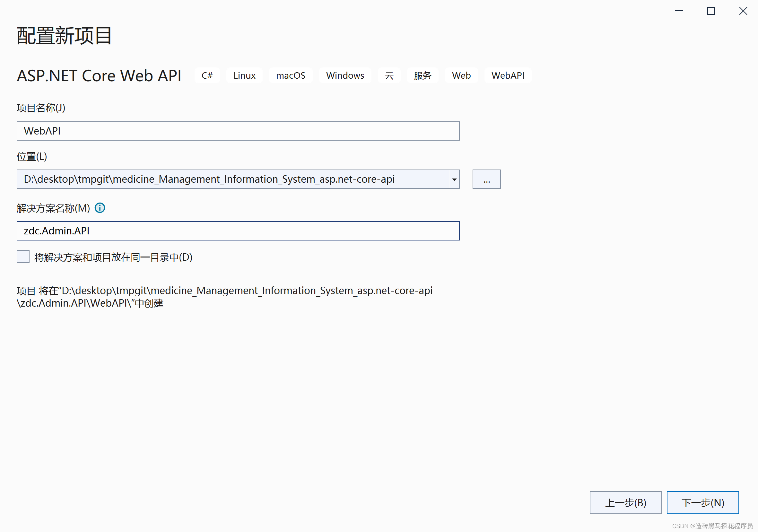
Task: Enable 将解决方案和项目放在同一目录中(D) checkbox
Action: click(23, 257)
